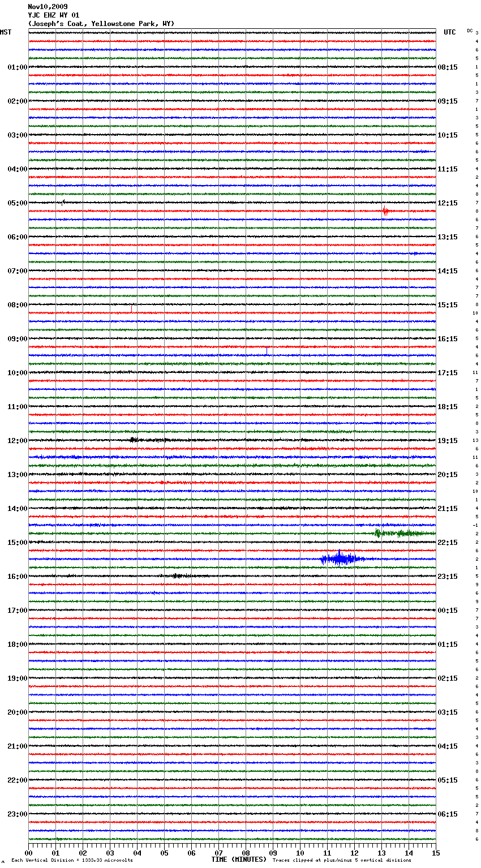Click the MST time zone label
Viewport: 481px width, 868px height.
pos(6,32)
